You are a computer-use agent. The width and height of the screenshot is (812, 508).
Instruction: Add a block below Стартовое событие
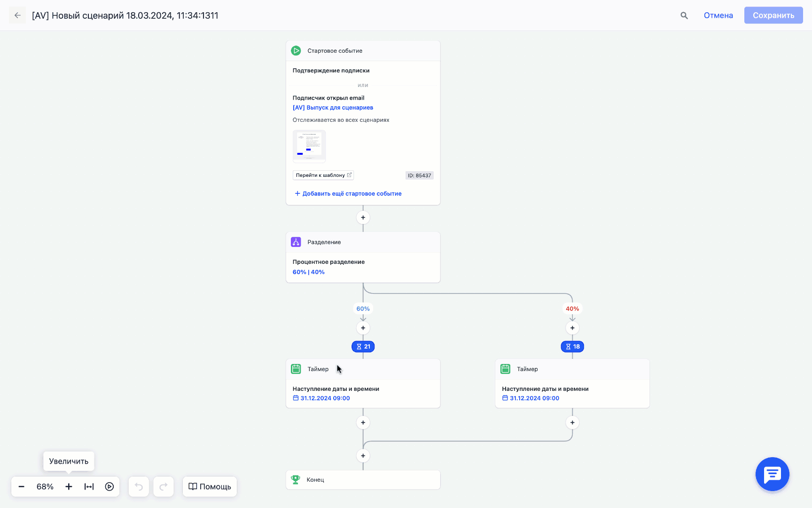[x=363, y=218]
